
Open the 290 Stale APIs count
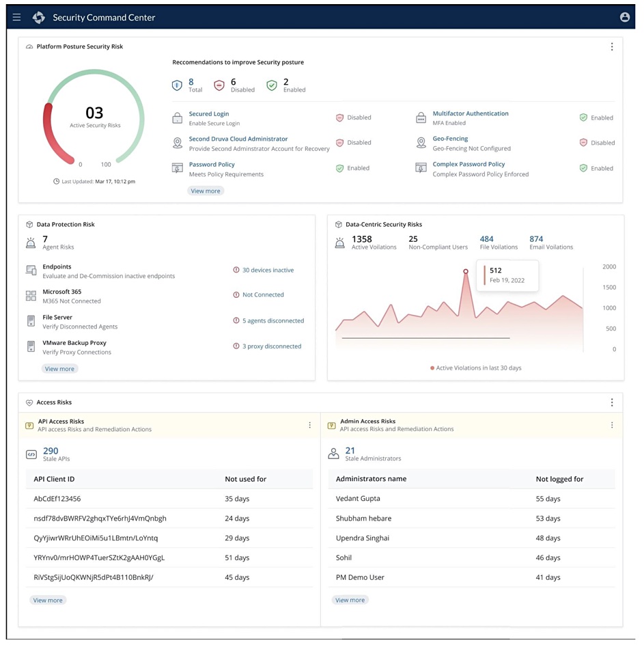point(51,451)
